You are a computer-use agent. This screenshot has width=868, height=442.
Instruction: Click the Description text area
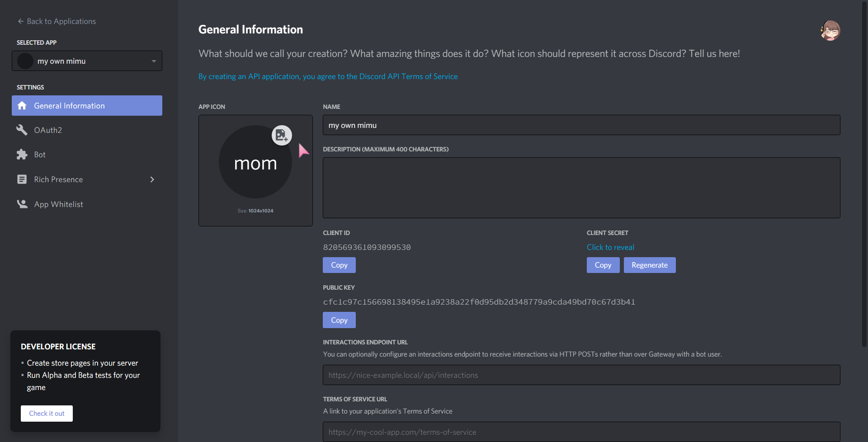click(x=581, y=188)
